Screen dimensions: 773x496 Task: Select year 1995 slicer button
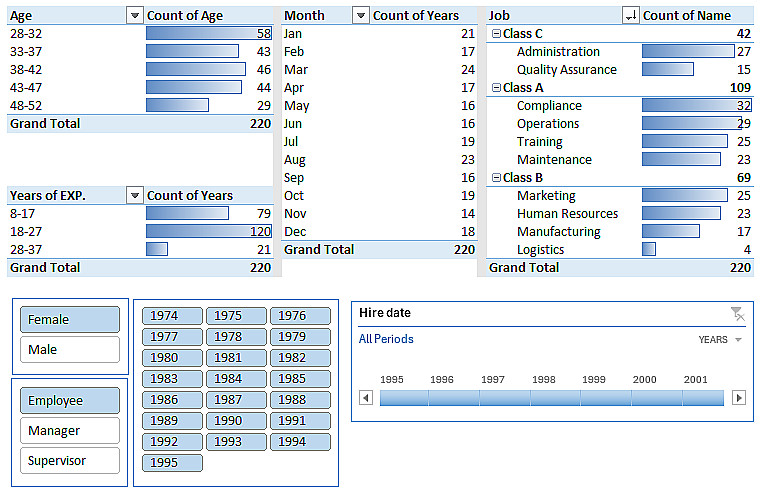172,462
